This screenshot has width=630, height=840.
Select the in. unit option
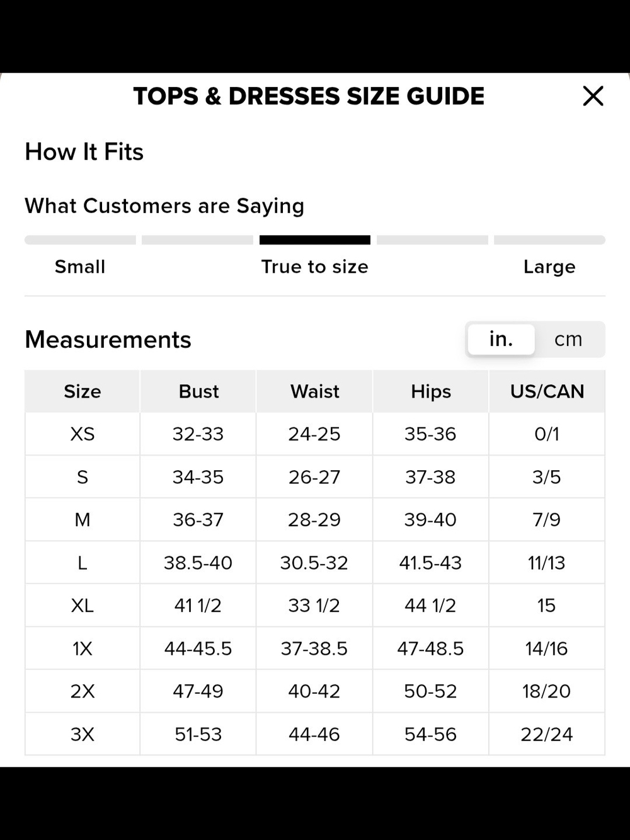[x=501, y=339]
